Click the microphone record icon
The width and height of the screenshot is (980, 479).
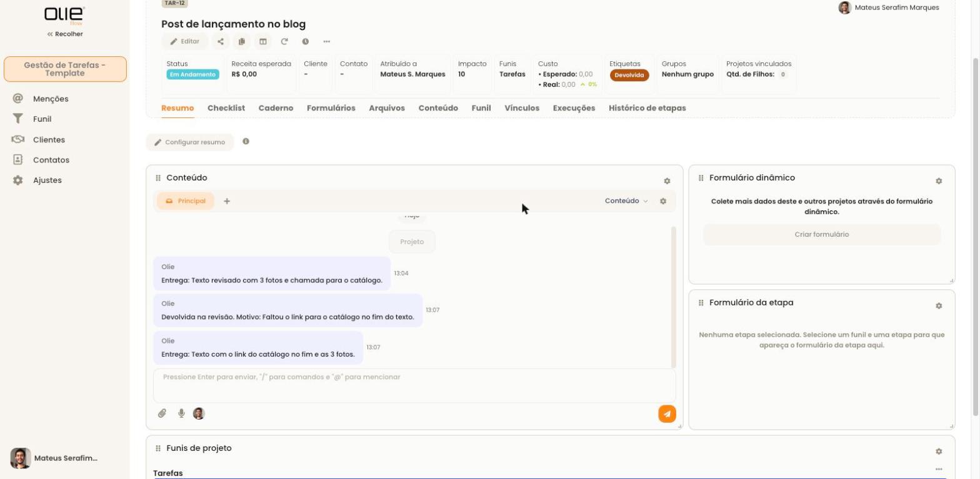181,413
